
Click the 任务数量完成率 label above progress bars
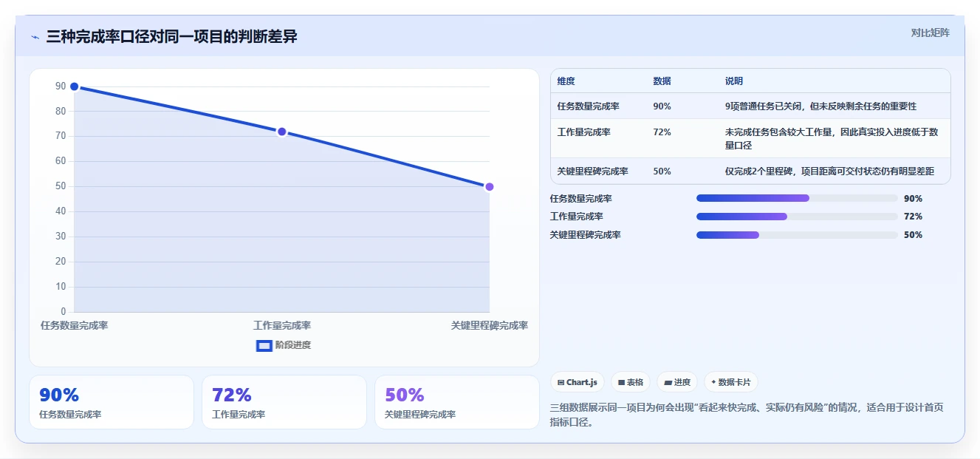[x=581, y=199]
